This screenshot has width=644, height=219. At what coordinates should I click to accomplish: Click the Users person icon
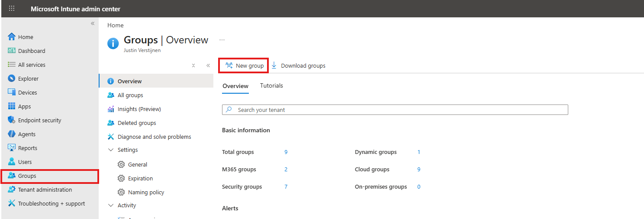(x=12, y=162)
